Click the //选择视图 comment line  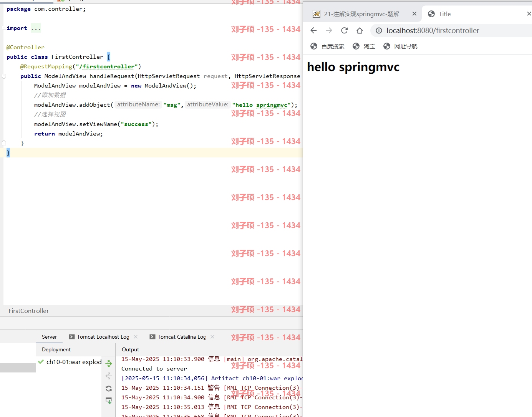(x=50, y=114)
